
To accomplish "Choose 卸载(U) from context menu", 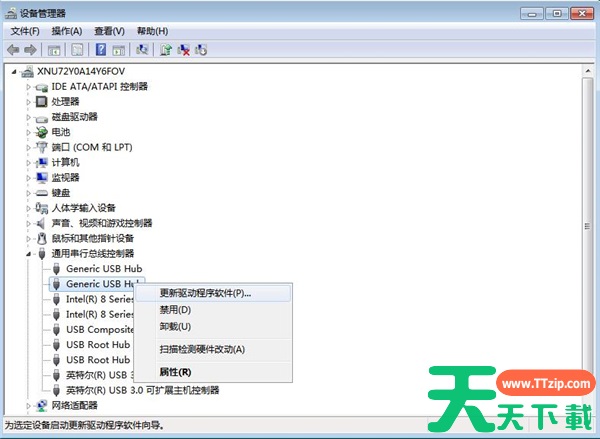I will point(214,326).
